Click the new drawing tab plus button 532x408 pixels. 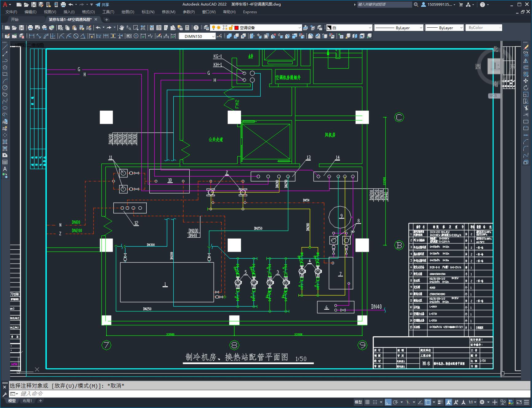coord(107,19)
